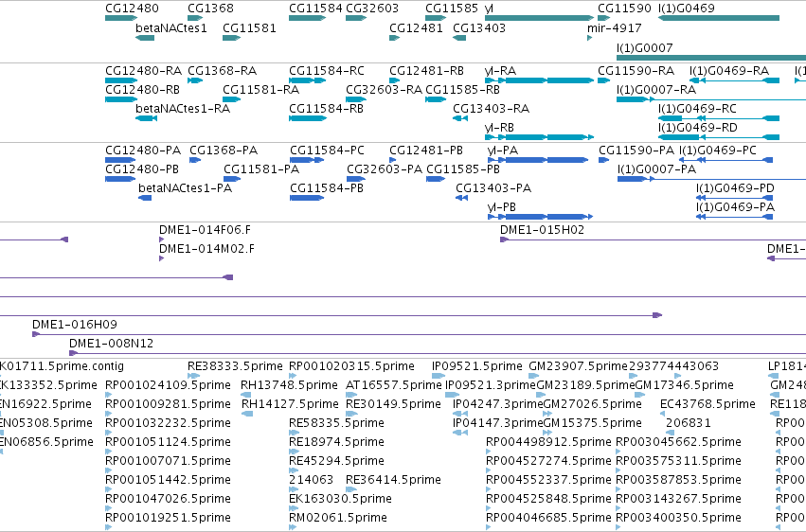The width and height of the screenshot is (806, 532).
Task: Click the CG1368 gene feature label
Action: click(211, 9)
